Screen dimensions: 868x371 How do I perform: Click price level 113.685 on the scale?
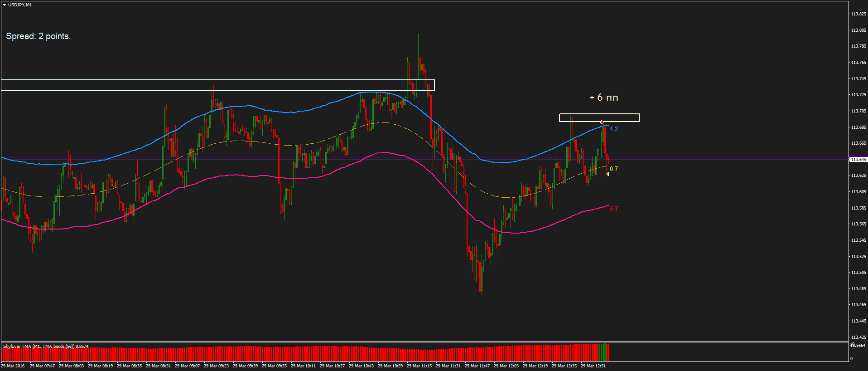click(858, 127)
